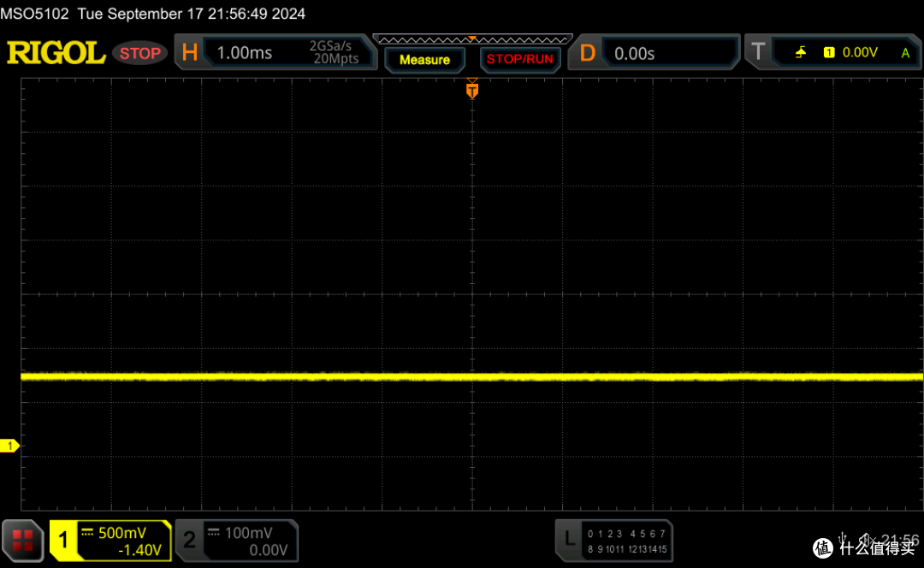Click channel 2 DC coupling icon

click(214, 533)
